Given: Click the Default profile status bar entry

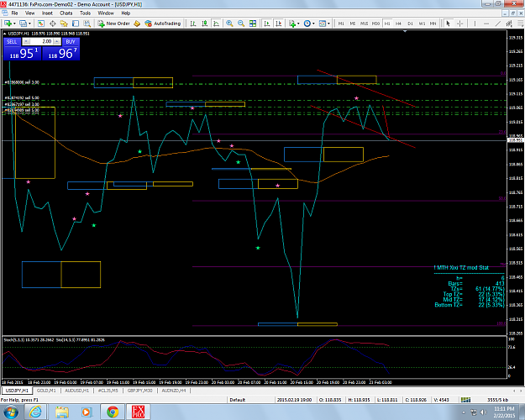Looking at the screenshot, I should pyautogui.click(x=238, y=400).
